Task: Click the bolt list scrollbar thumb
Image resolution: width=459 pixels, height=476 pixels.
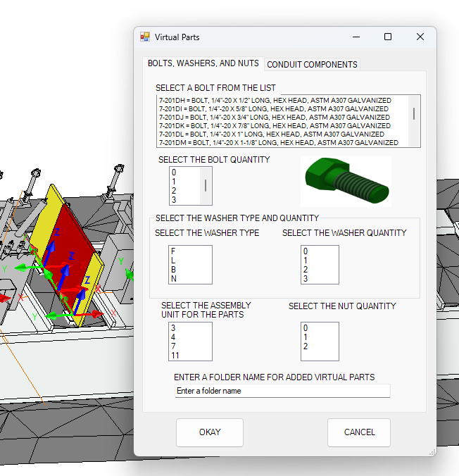Action: [414, 114]
